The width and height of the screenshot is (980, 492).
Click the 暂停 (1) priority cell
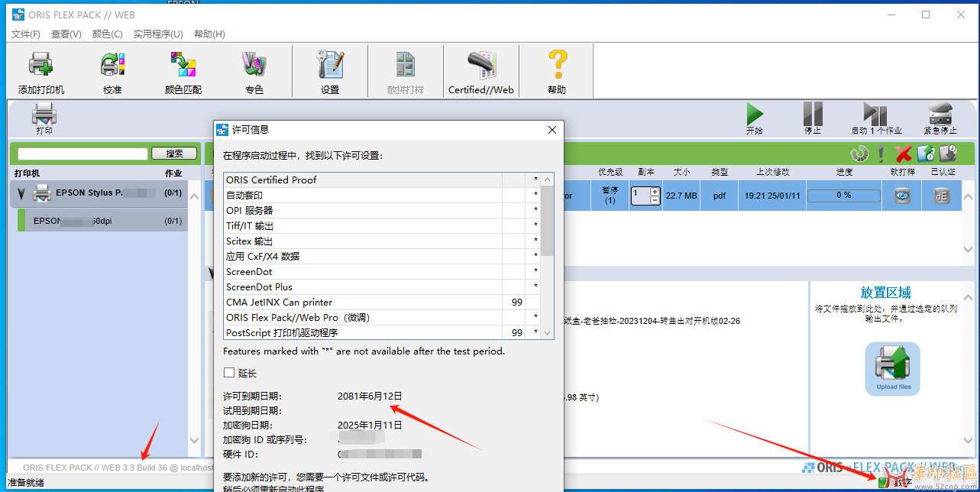(x=610, y=196)
